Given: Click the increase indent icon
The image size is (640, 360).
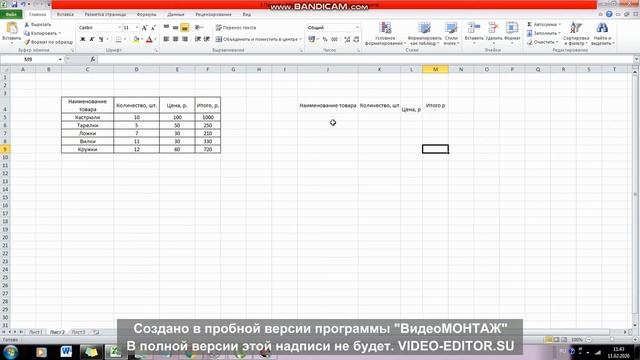Looking at the screenshot, I should 207,39.
